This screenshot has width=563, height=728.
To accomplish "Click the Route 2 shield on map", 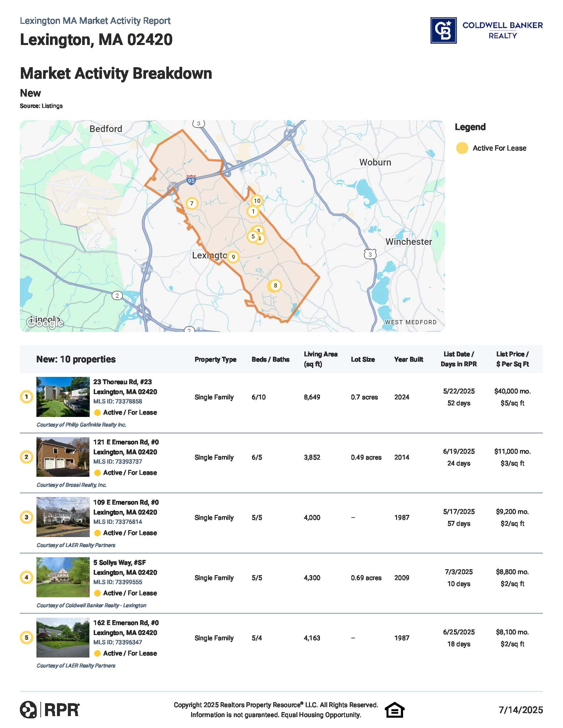I will 117,295.
